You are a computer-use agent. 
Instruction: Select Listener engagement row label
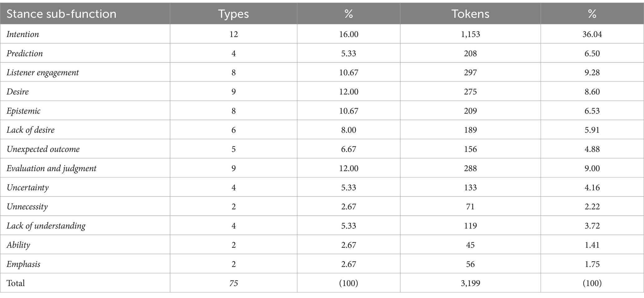pos(43,73)
